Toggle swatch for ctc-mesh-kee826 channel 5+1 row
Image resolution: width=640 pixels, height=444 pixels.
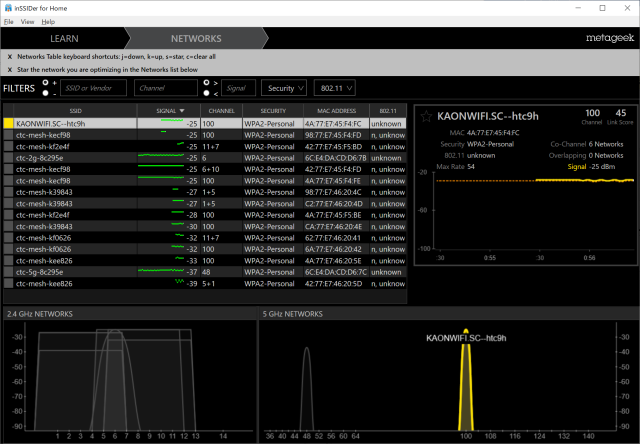[8, 284]
